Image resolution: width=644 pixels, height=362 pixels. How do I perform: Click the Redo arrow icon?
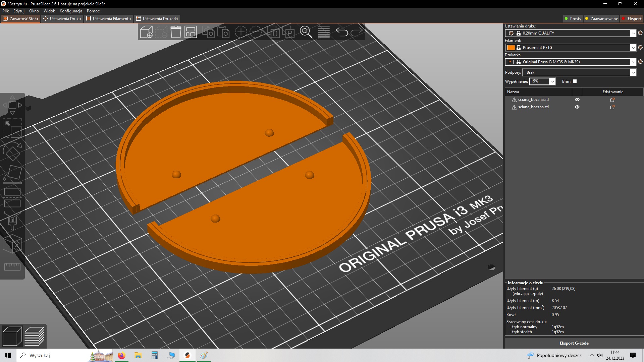(x=357, y=32)
